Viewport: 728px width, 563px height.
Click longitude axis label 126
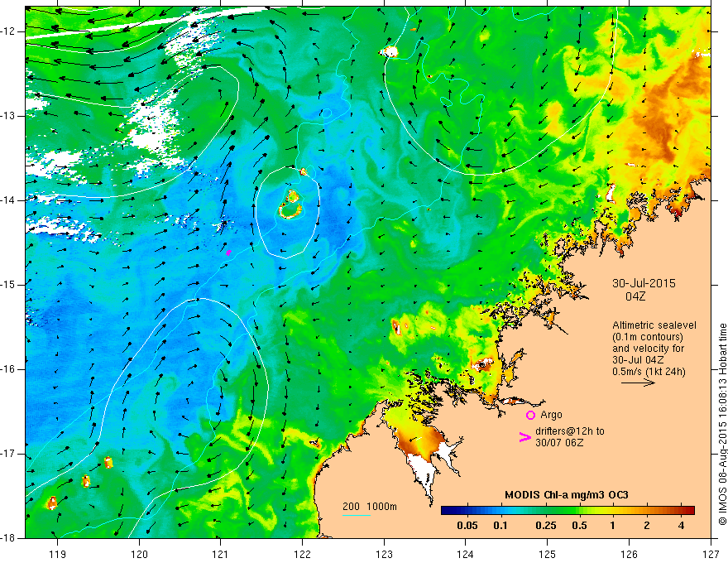coord(629,554)
